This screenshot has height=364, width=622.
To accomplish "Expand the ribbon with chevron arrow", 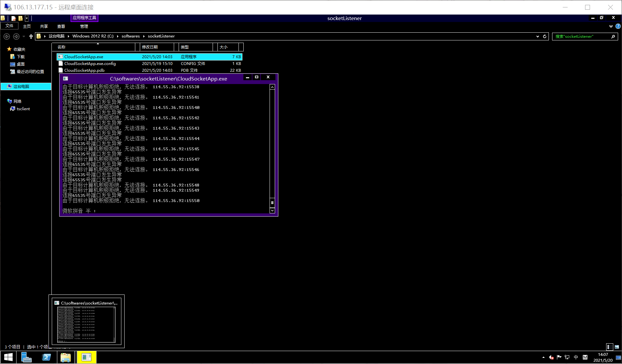I will [611, 26].
